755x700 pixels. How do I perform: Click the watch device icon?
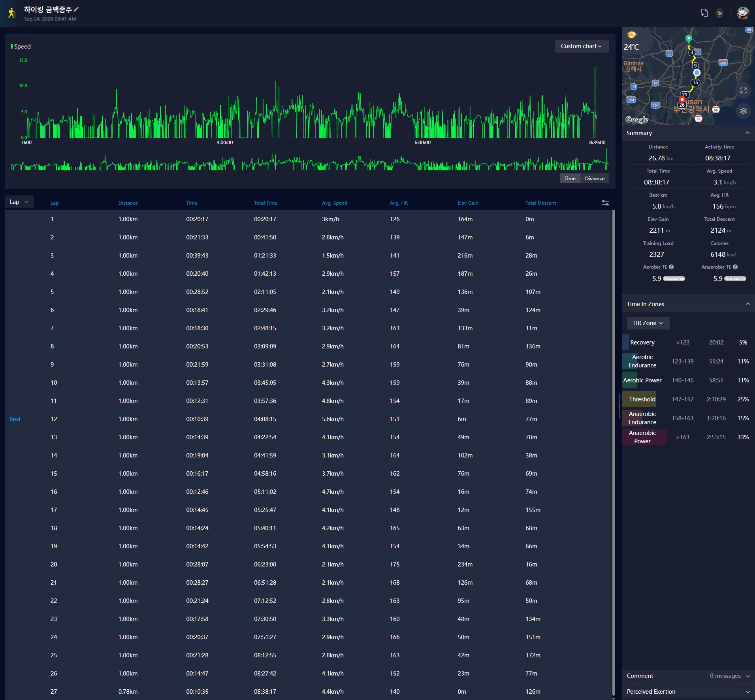[719, 13]
